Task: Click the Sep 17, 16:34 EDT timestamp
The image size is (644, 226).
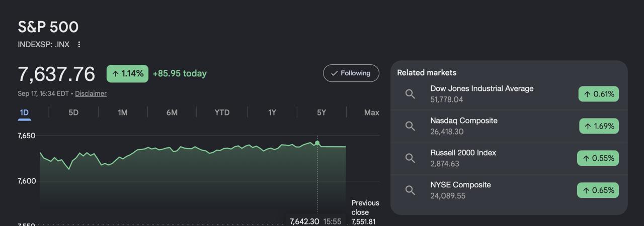Action: pyautogui.click(x=43, y=93)
